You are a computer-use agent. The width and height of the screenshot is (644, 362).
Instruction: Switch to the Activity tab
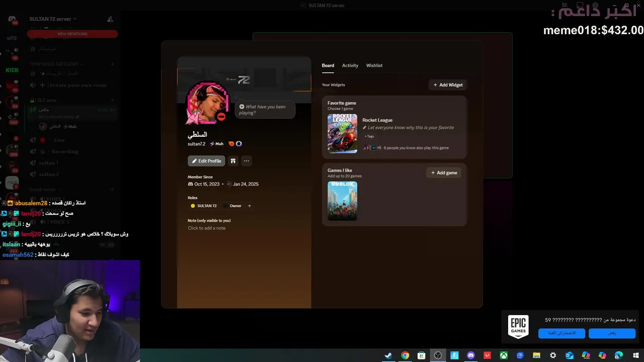pos(350,65)
